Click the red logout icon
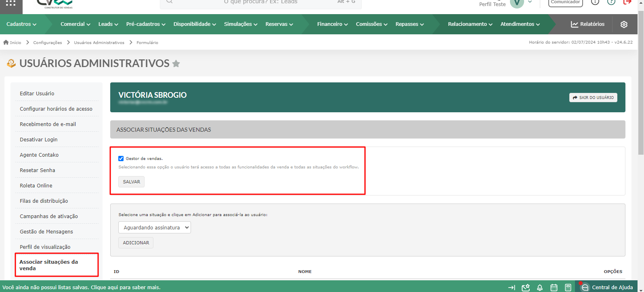Viewport: 644px width, 292px height. pos(627,2)
